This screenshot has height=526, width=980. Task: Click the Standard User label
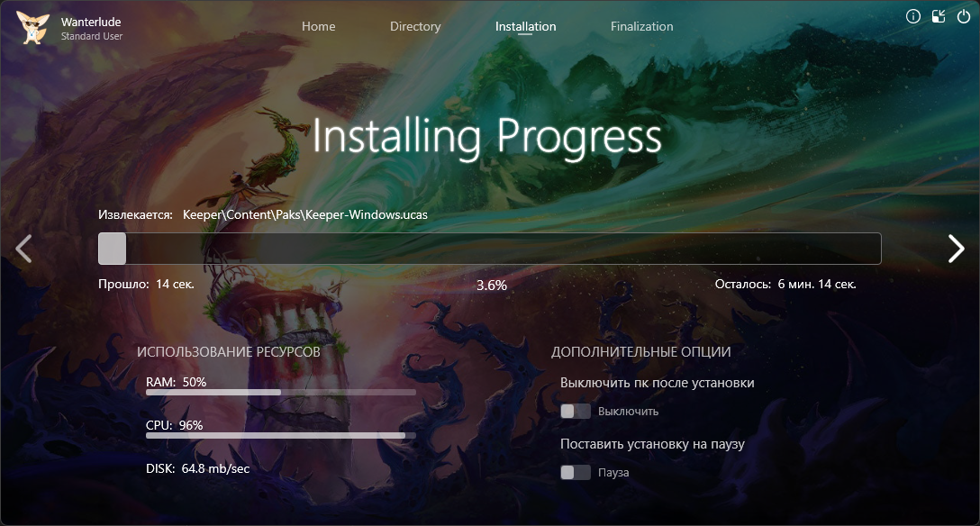click(x=92, y=36)
